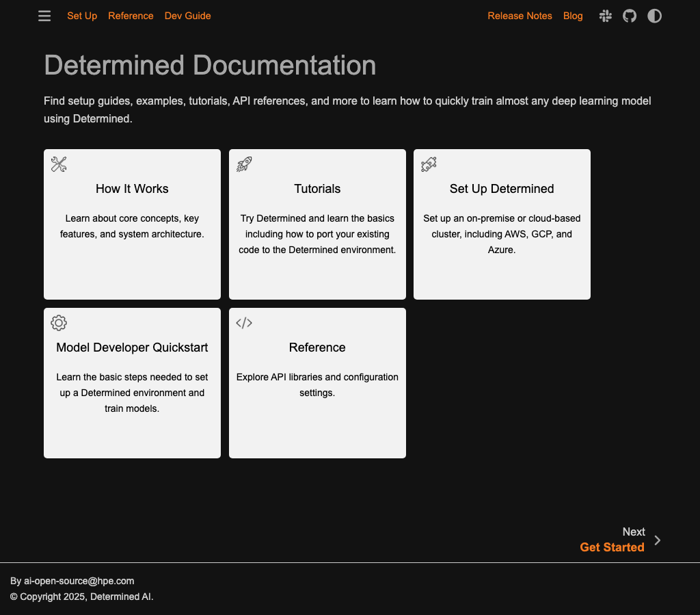
Task: Open Set Up in top navigation
Action: pos(82,16)
